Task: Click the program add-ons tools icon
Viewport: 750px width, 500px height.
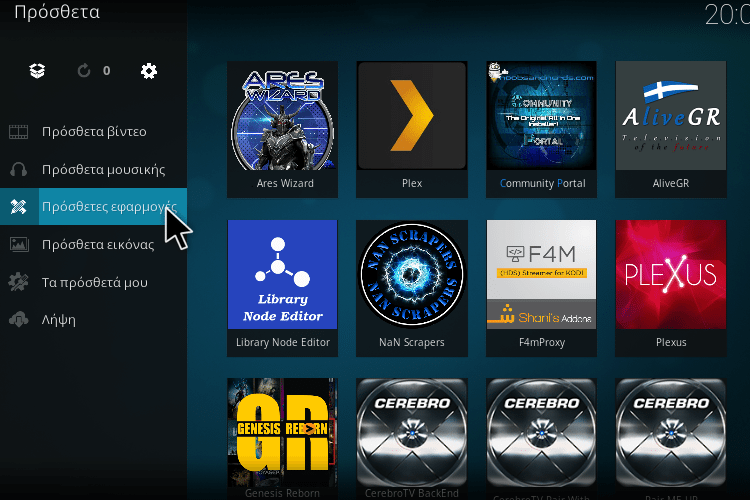Action: point(19,207)
